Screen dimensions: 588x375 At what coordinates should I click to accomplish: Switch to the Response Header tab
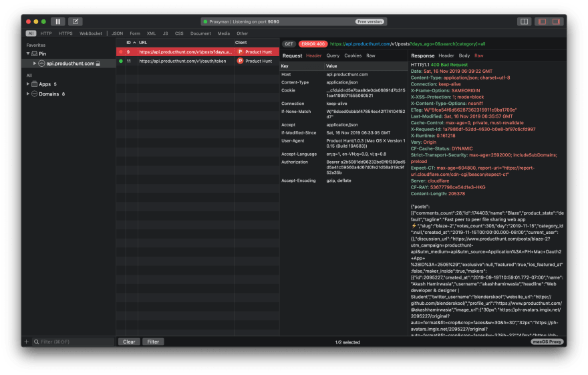pos(446,55)
